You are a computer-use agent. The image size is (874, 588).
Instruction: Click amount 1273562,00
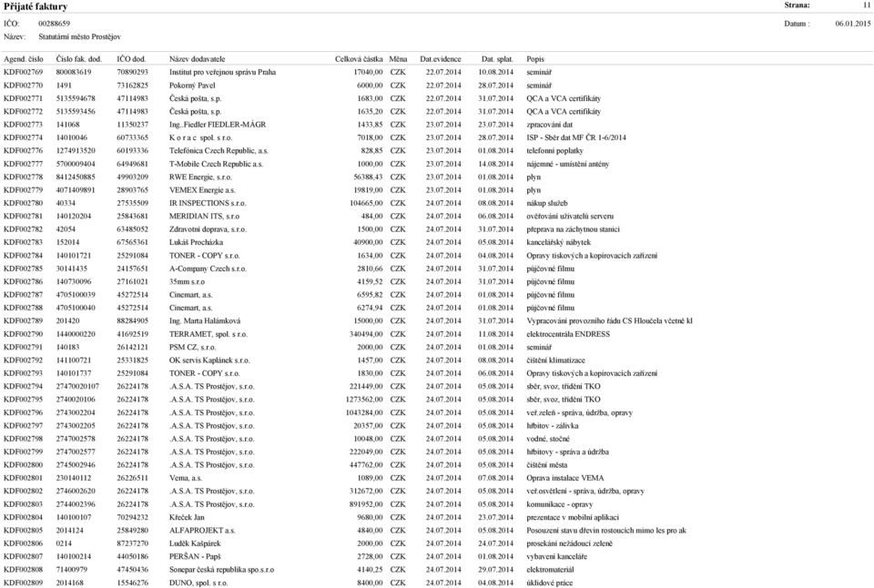364,400
